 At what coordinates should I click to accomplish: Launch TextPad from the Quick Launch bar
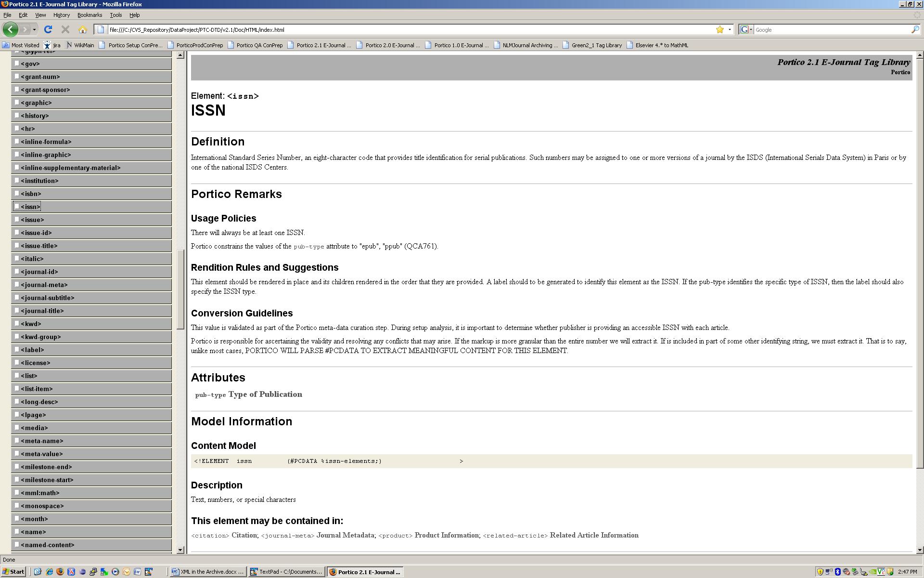[x=149, y=572]
